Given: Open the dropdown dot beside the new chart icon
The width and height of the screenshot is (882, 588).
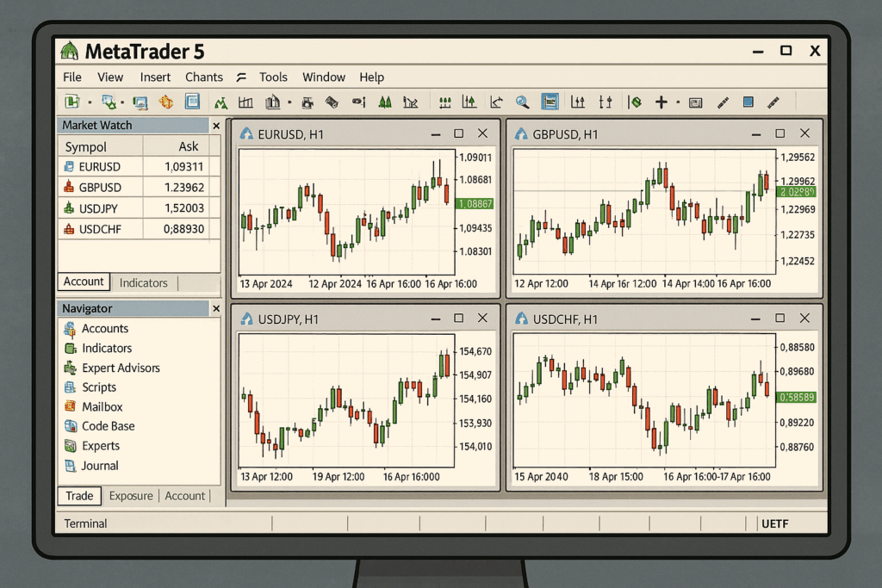Looking at the screenshot, I should click(90, 102).
